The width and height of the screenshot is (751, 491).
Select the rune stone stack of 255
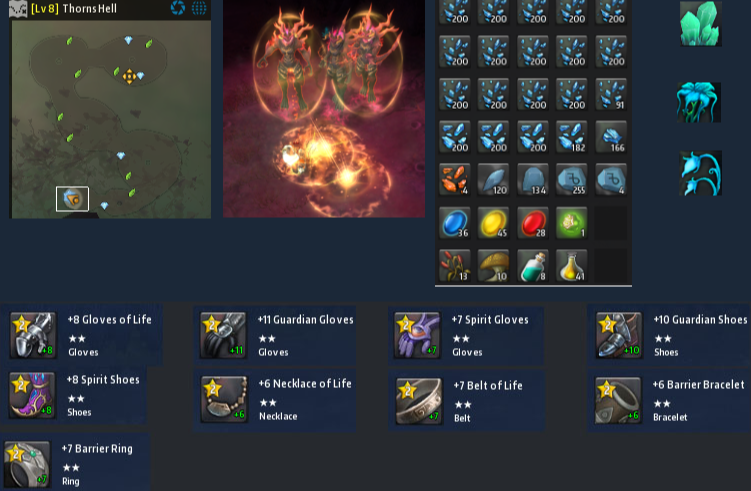tap(572, 180)
